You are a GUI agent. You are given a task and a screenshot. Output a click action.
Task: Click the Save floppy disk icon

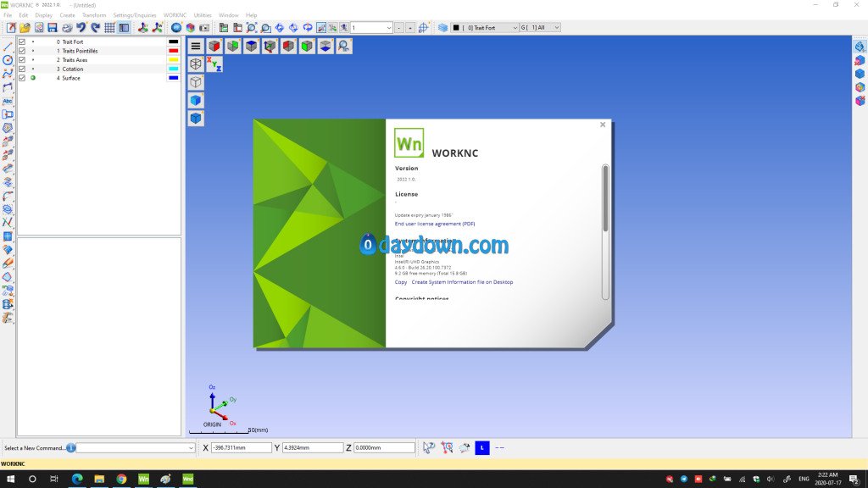click(53, 28)
